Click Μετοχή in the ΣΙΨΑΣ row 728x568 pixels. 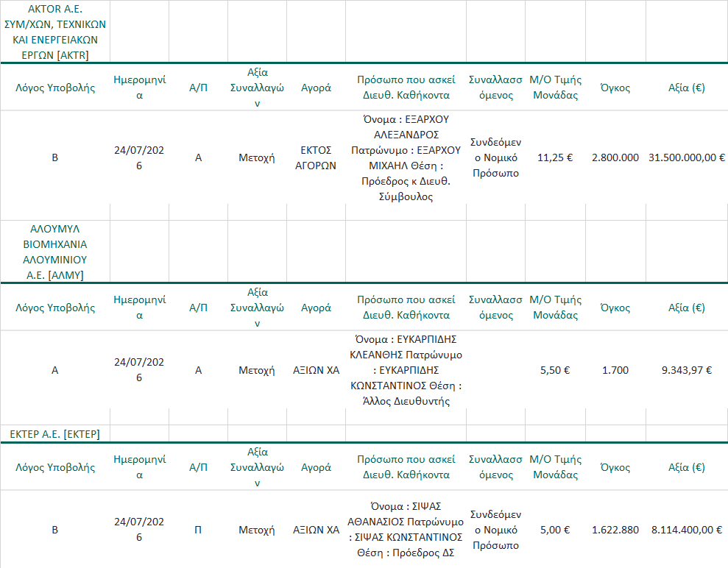tap(257, 530)
